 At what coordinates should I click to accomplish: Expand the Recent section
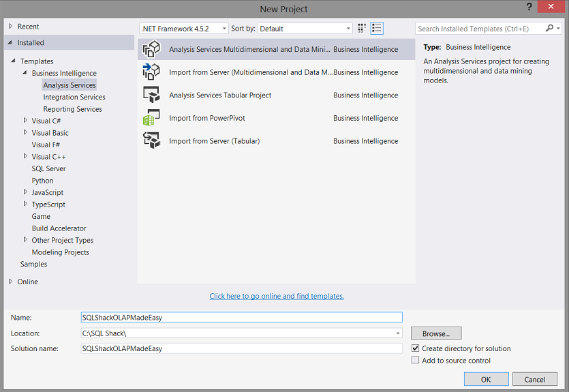pyautogui.click(x=11, y=26)
